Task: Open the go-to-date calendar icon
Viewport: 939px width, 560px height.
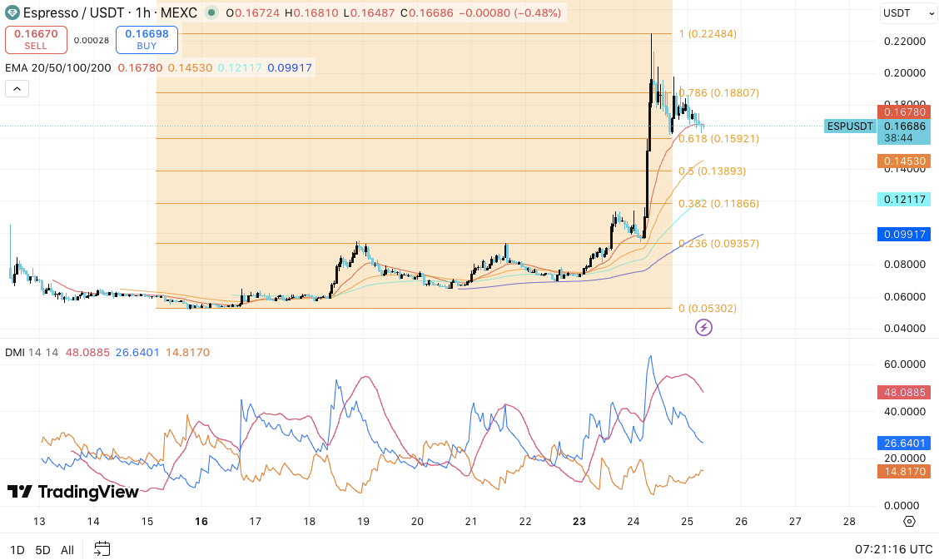Action: tap(102, 549)
